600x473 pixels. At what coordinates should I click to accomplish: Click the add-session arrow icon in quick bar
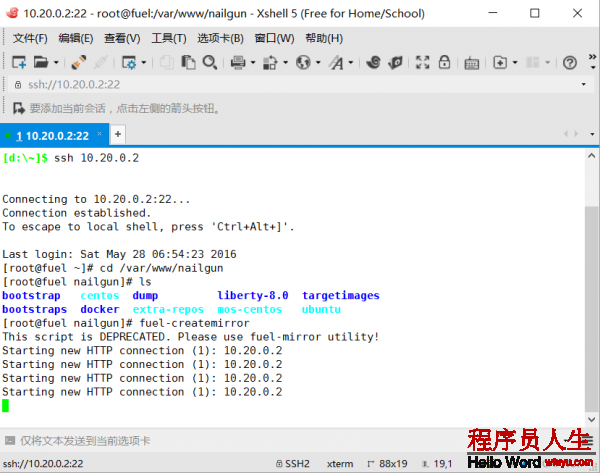point(18,108)
